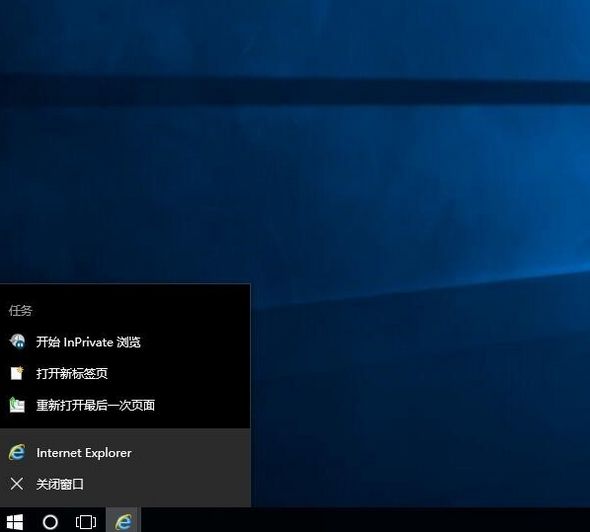Choose 关闭窗口 to close window
Viewport: 590px width, 532px height.
[x=125, y=484]
